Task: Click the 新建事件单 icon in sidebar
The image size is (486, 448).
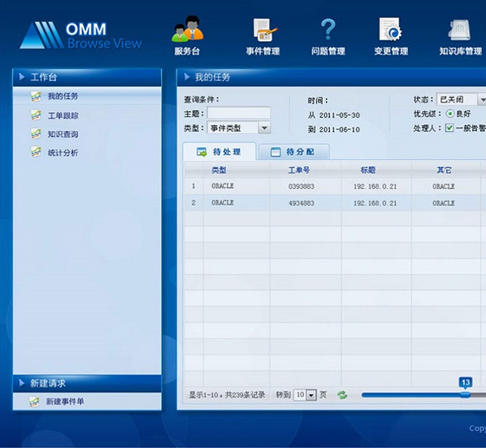Action: click(34, 401)
